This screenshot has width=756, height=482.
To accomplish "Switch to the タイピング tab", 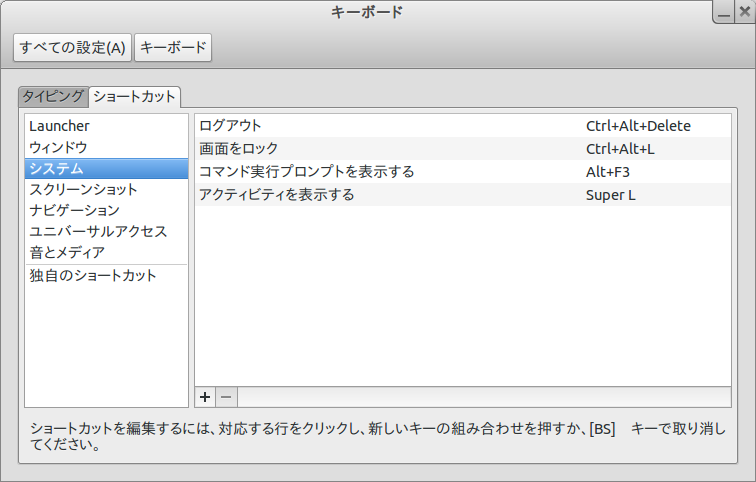I will click(x=53, y=96).
